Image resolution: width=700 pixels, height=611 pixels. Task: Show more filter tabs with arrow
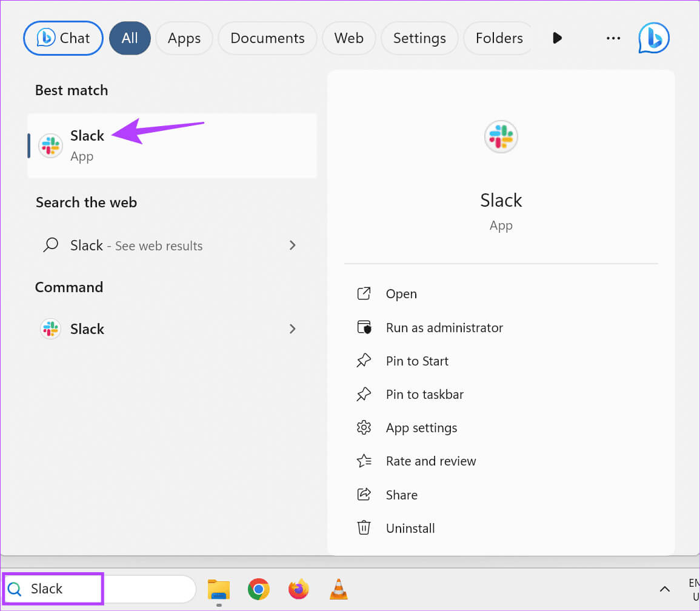(557, 38)
